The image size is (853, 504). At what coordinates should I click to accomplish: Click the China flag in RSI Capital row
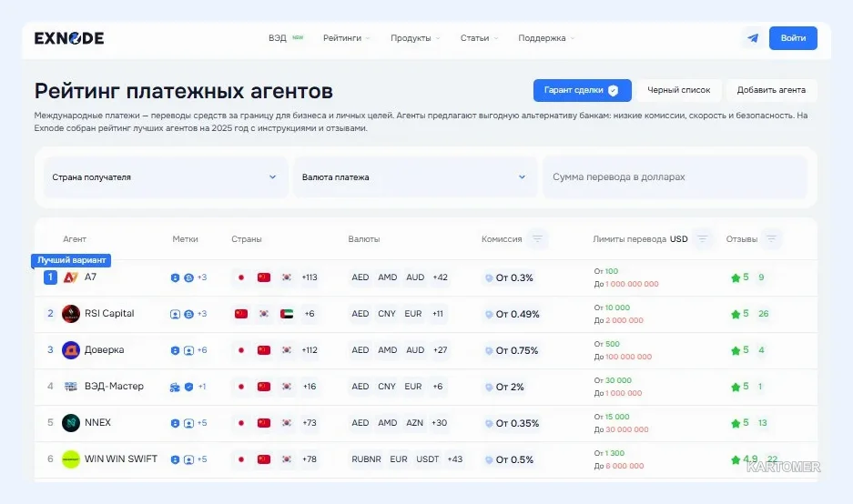241,314
